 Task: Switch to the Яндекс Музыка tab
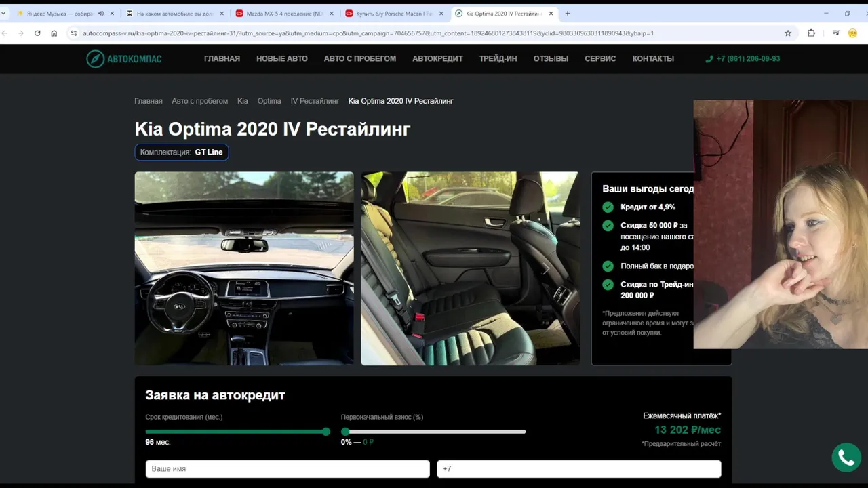(60, 14)
